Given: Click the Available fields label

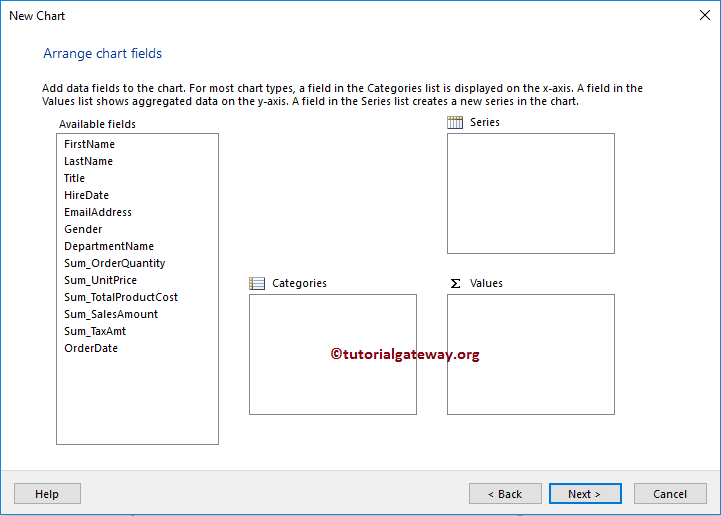Looking at the screenshot, I should (97, 124).
